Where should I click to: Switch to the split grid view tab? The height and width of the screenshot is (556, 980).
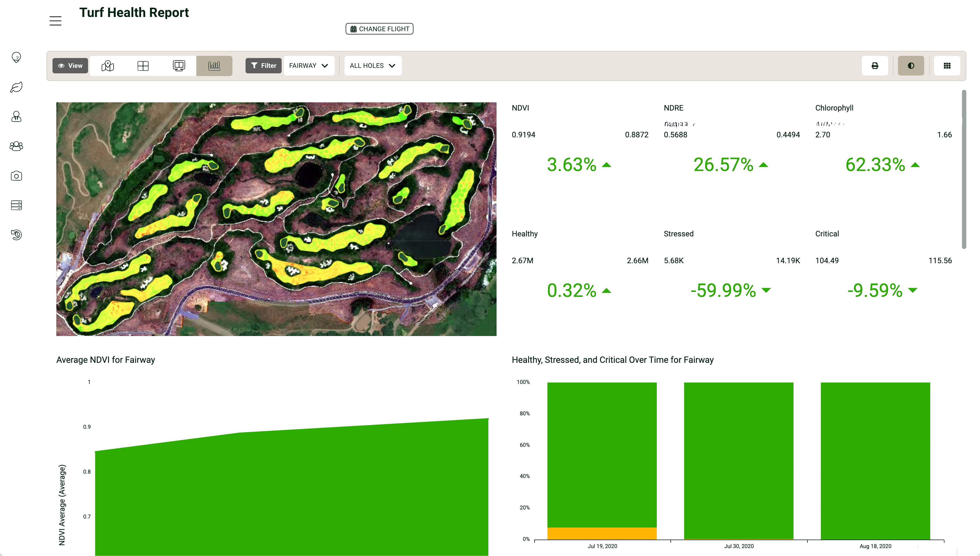pyautogui.click(x=143, y=66)
